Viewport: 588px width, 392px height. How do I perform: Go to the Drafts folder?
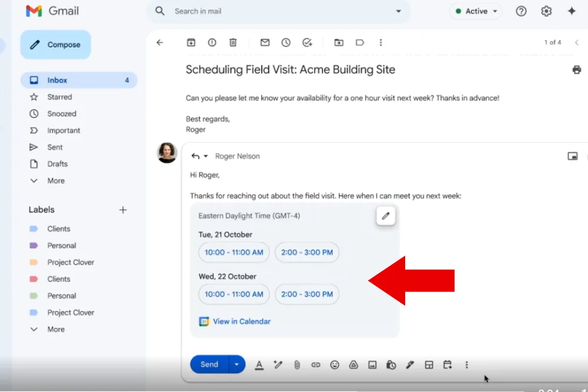point(58,164)
